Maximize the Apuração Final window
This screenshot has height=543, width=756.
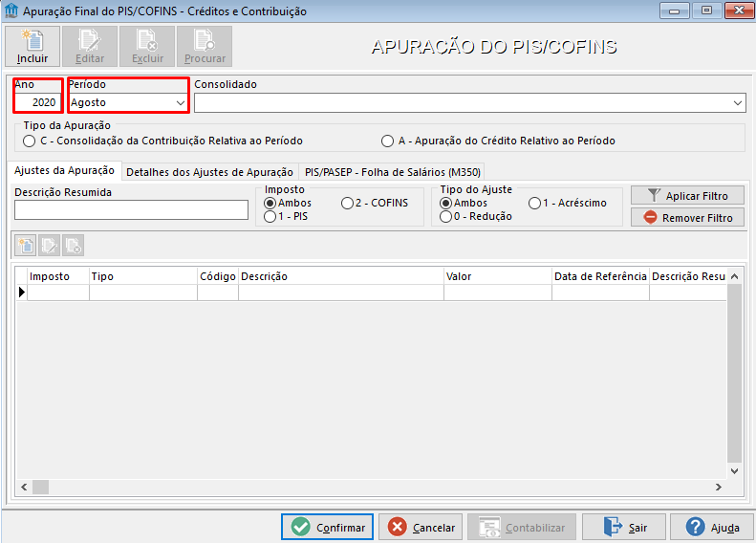[x=707, y=11]
